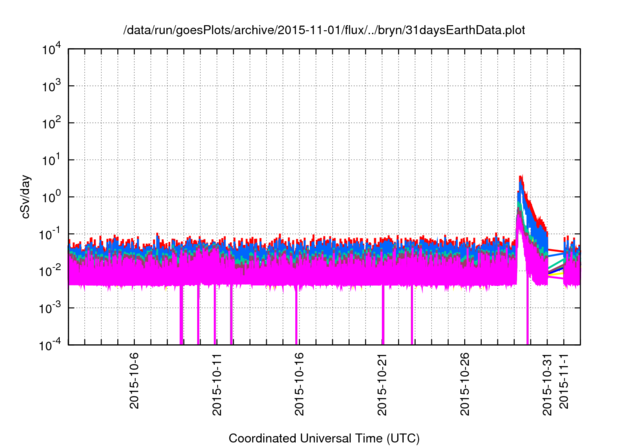This screenshot has height=448, width=640.
Task: Click the y-axis label cSv/day
Action: [x=25, y=197]
